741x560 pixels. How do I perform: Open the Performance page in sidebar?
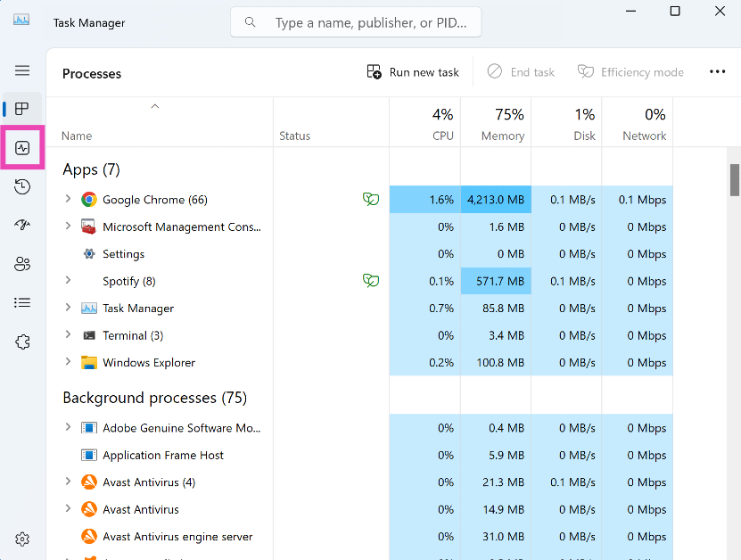click(22, 148)
